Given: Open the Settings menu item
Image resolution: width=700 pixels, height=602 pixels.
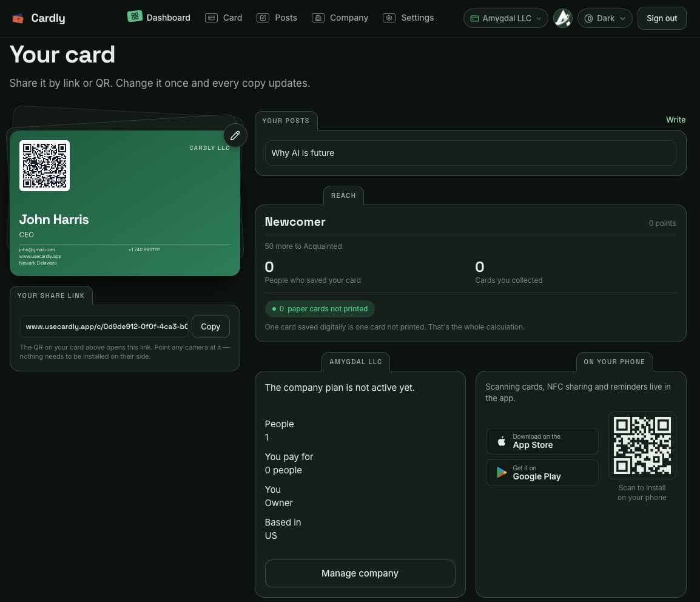Looking at the screenshot, I should [x=408, y=18].
